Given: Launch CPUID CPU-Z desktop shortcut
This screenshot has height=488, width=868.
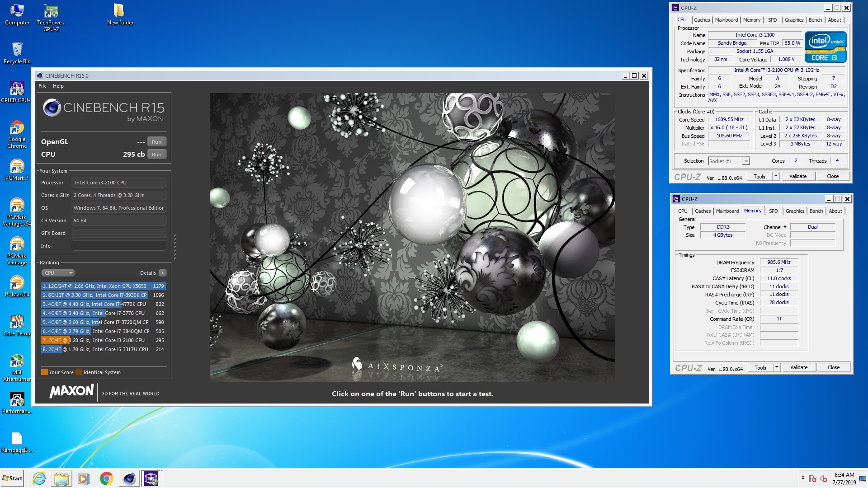Looking at the screenshot, I should 17,92.
